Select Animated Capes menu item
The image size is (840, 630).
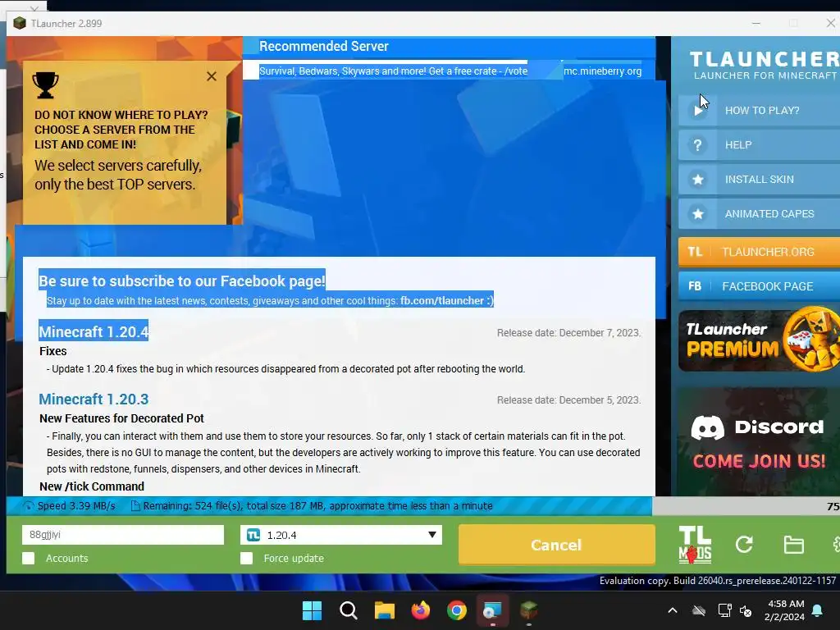[x=759, y=214]
